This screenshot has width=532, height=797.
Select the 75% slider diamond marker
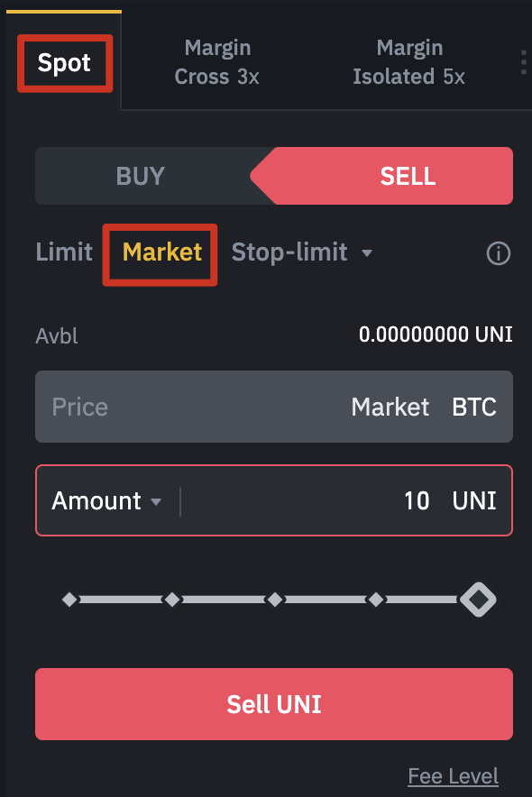[x=376, y=600]
